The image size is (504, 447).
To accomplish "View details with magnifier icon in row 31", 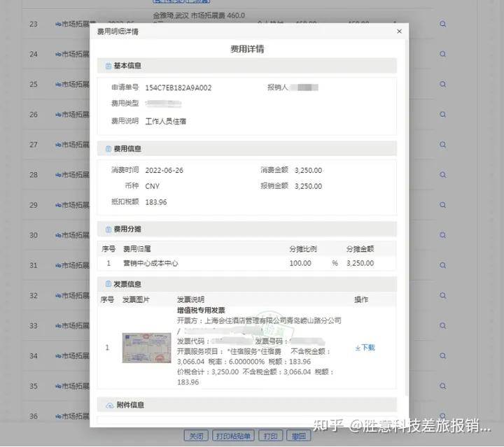I will tap(442, 265).
